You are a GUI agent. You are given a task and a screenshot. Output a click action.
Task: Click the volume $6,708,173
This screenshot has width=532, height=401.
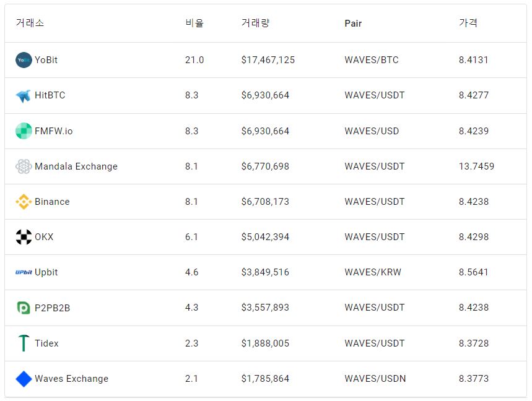[265, 202]
